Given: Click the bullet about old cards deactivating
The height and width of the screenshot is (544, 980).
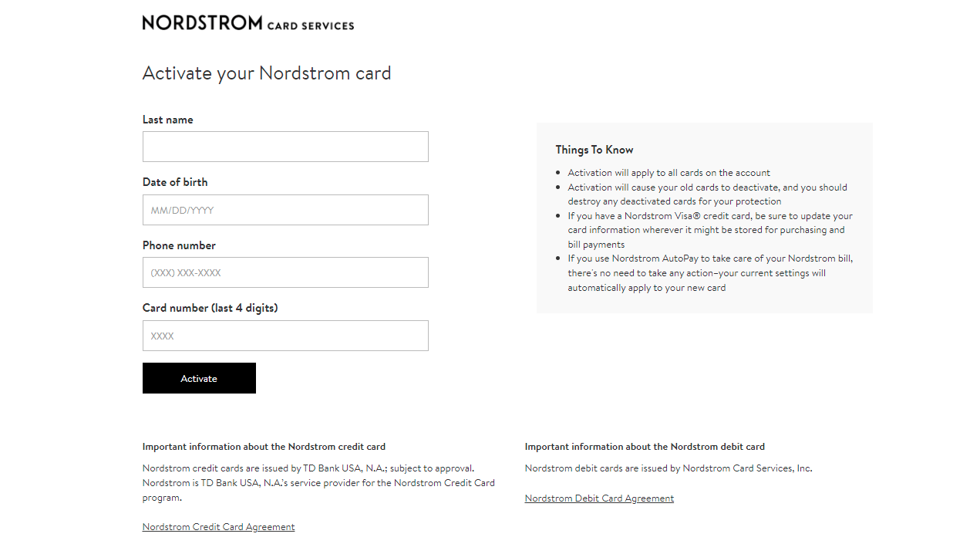Looking at the screenshot, I should point(707,194).
